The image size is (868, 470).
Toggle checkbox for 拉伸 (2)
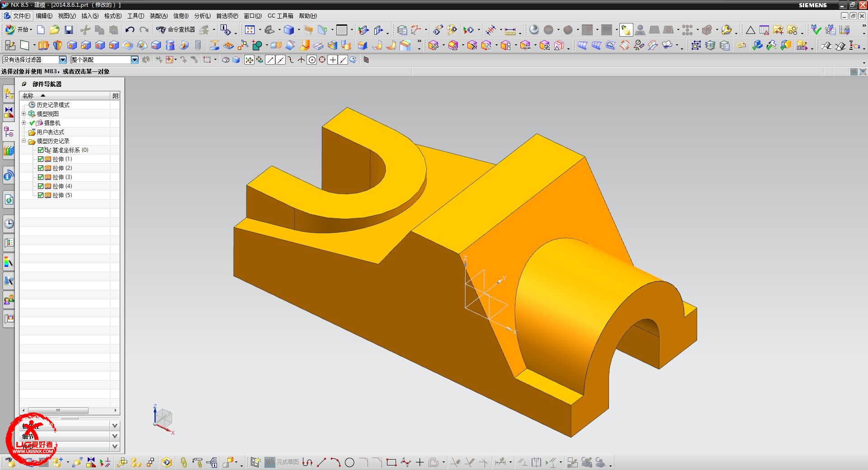click(41, 168)
